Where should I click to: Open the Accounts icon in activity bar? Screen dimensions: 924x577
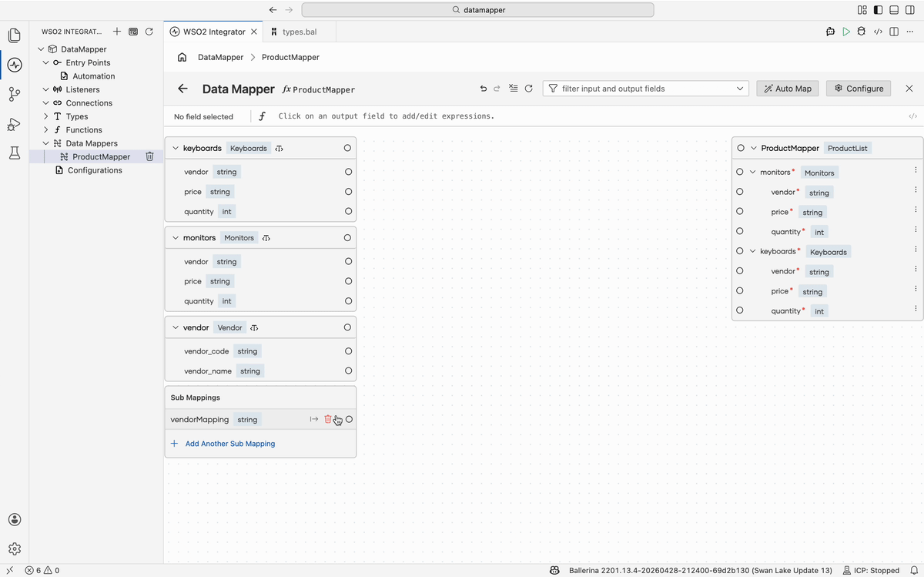14,520
